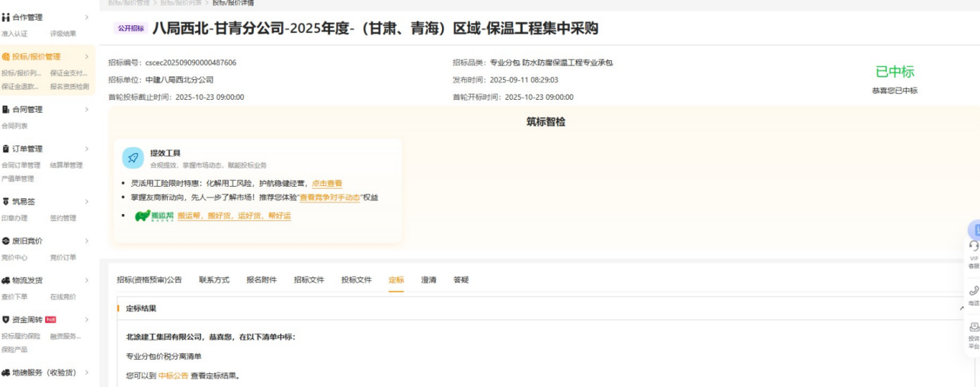The height and width of the screenshot is (387, 980).
Task: Open the 澄清 tab
Action: 428,280
